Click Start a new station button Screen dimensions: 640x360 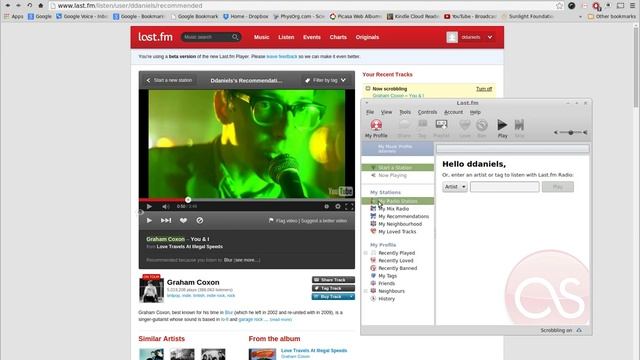point(169,80)
